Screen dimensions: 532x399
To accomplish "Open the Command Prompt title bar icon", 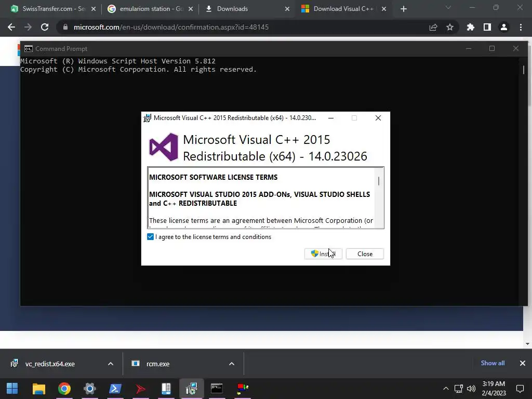I will (29, 49).
